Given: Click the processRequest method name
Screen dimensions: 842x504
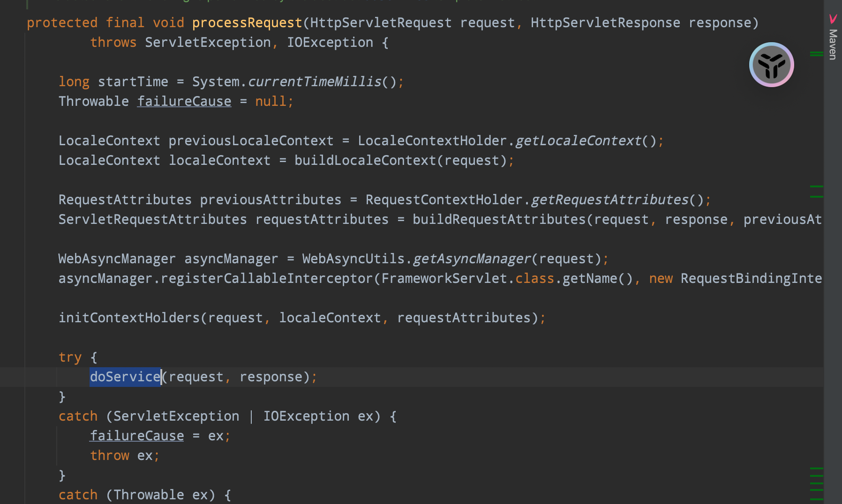Looking at the screenshot, I should (247, 22).
